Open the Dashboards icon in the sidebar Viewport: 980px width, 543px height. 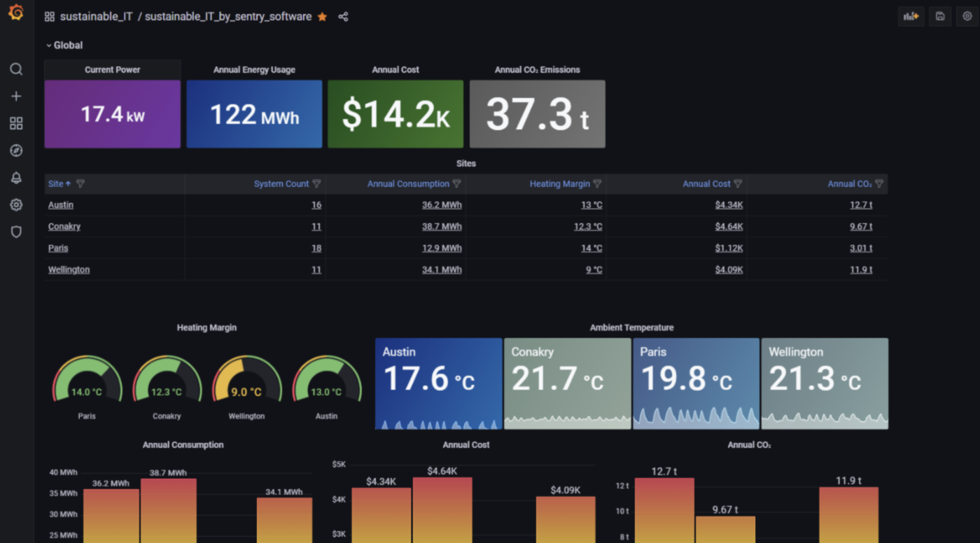tap(16, 123)
